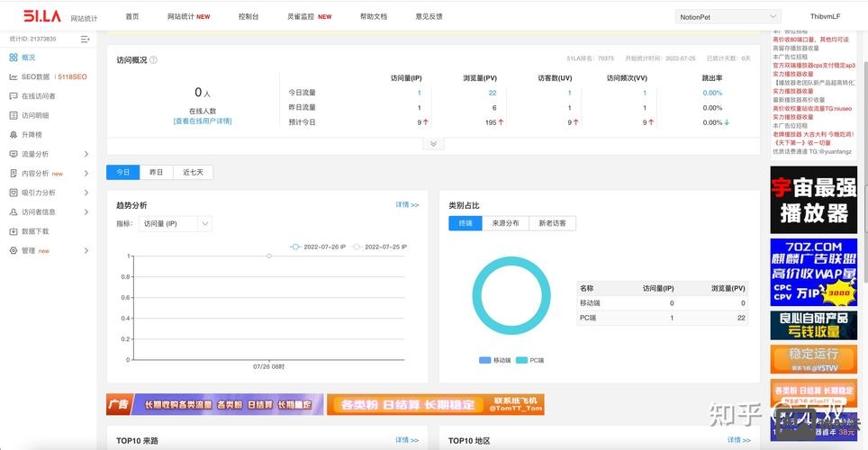Switch to 来源分布 tab
This screenshot has height=450, width=868.
tap(506, 223)
